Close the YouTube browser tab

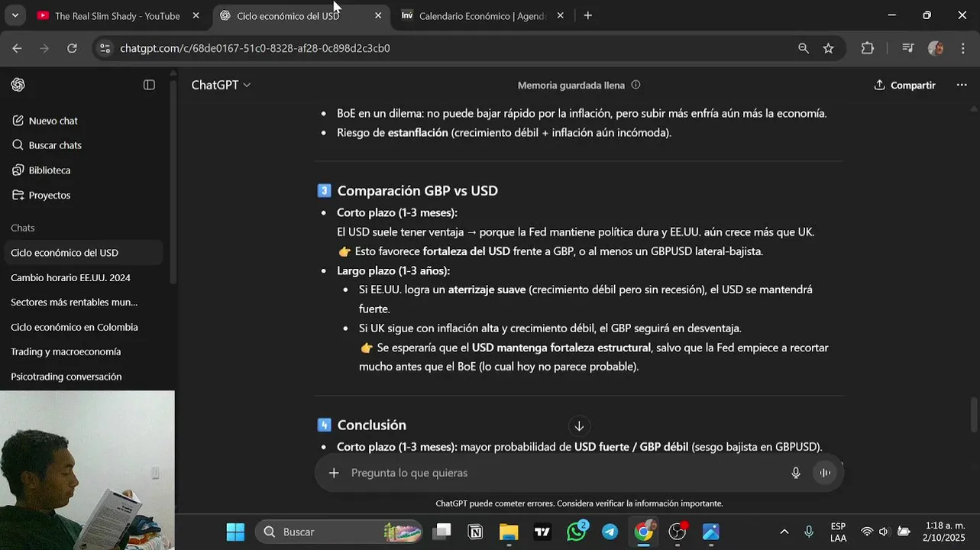(x=196, y=15)
